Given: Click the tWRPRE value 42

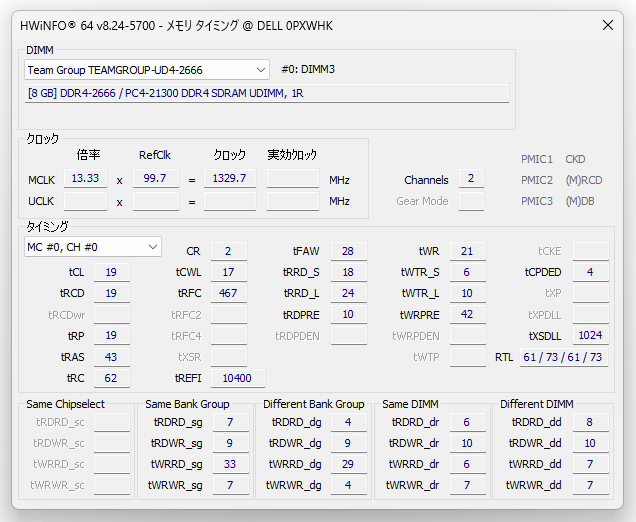Looking at the screenshot, I should point(468,314).
